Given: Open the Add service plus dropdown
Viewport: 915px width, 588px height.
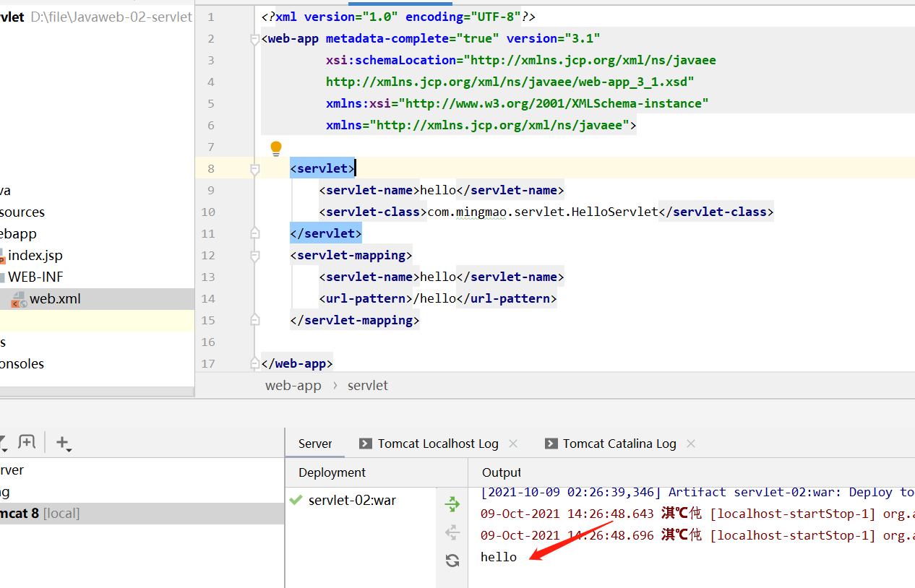Looking at the screenshot, I should point(64,443).
